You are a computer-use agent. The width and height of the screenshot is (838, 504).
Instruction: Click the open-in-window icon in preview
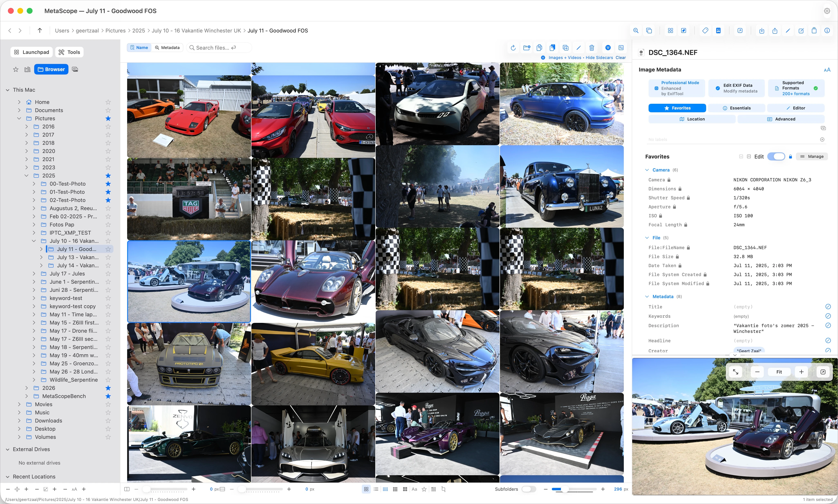823,372
